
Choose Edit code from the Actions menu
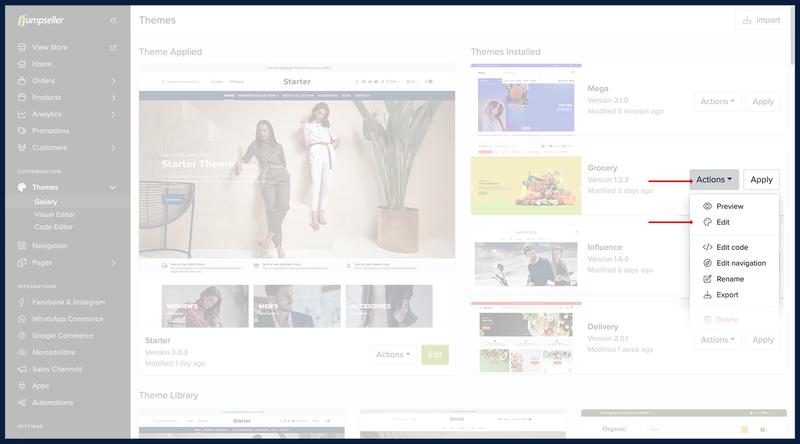point(734,247)
